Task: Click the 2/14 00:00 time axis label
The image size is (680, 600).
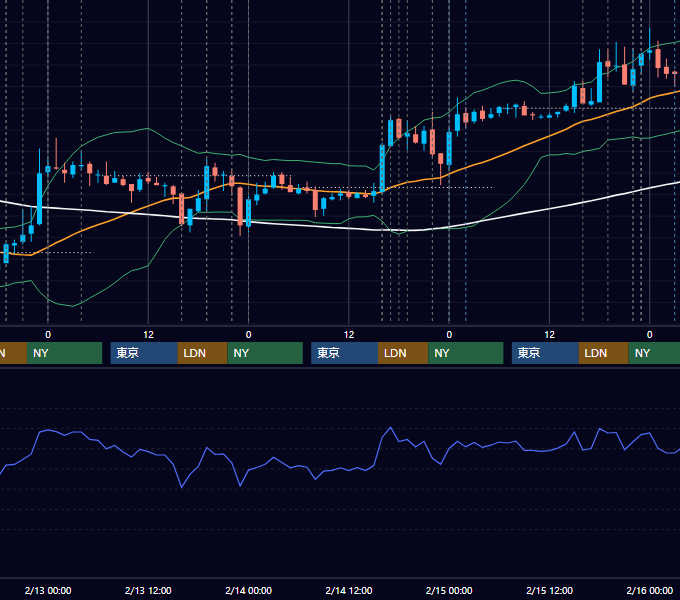Action: tap(248, 590)
